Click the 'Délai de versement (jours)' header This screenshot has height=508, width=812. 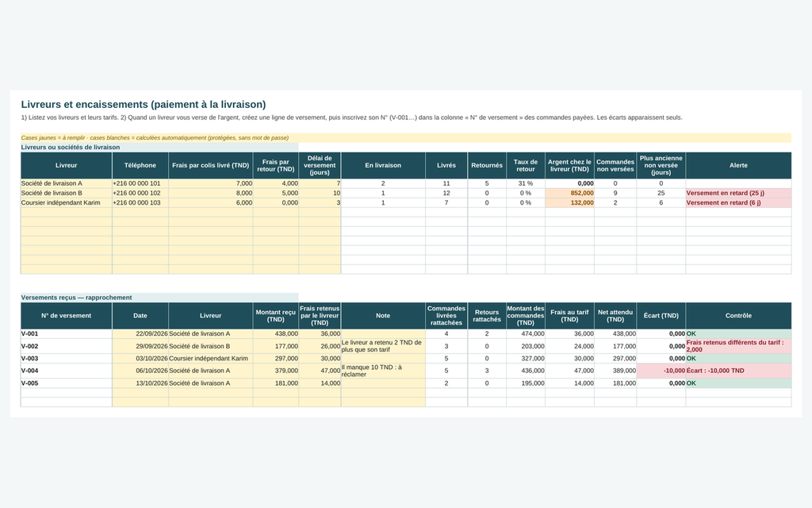[x=320, y=165]
